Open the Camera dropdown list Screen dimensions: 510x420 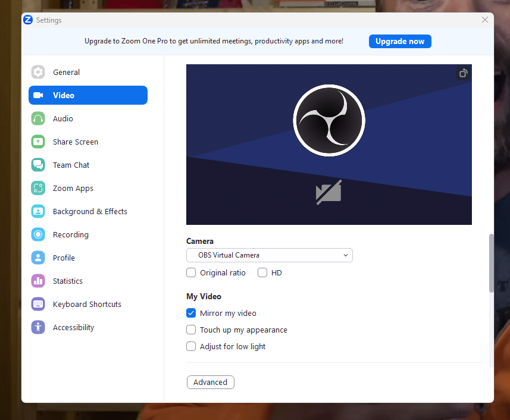click(270, 255)
